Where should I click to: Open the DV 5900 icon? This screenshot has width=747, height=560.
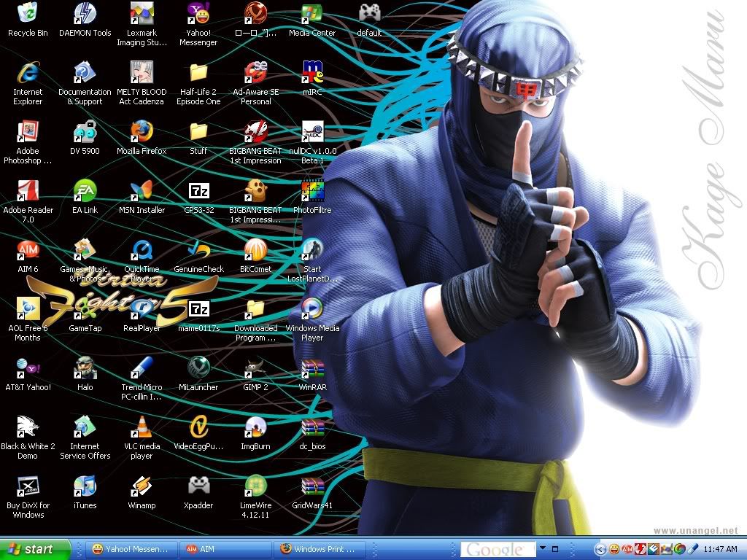coord(85,131)
